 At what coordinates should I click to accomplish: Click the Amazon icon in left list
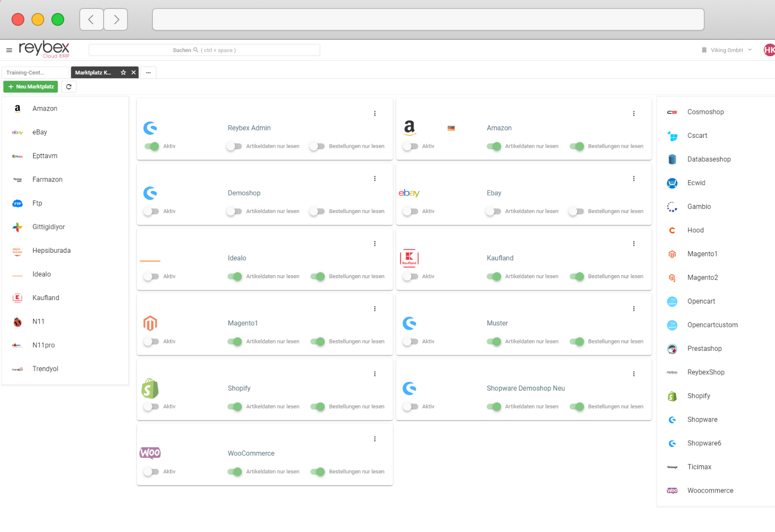[x=17, y=108]
